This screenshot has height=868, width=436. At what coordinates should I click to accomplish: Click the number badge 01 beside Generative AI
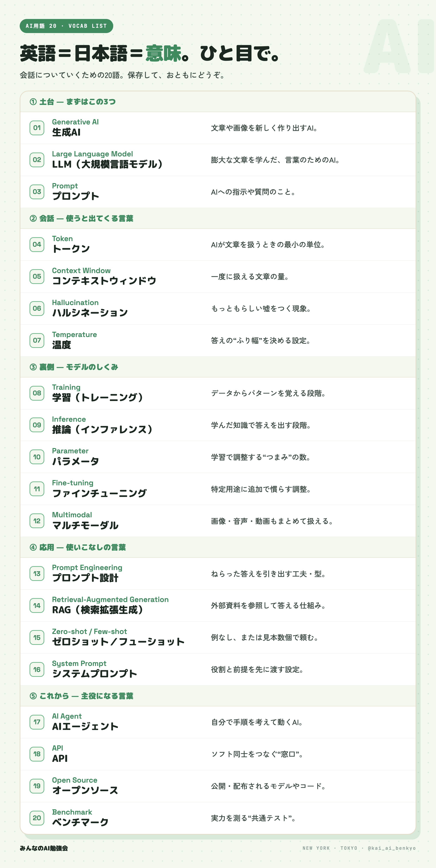(x=37, y=128)
